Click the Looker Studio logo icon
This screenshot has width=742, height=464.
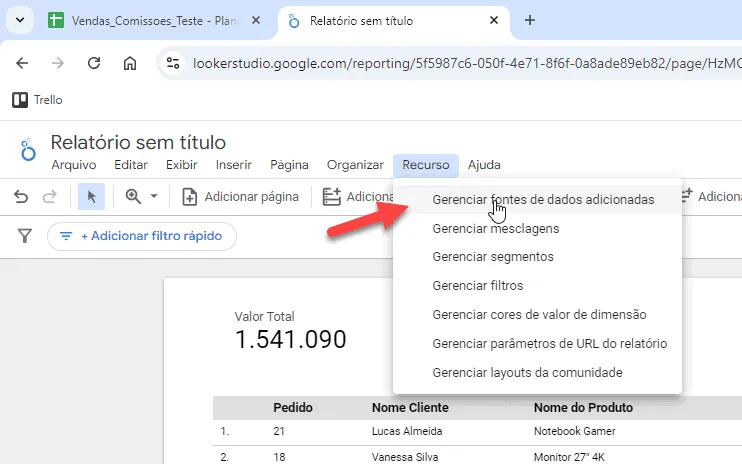(x=28, y=150)
